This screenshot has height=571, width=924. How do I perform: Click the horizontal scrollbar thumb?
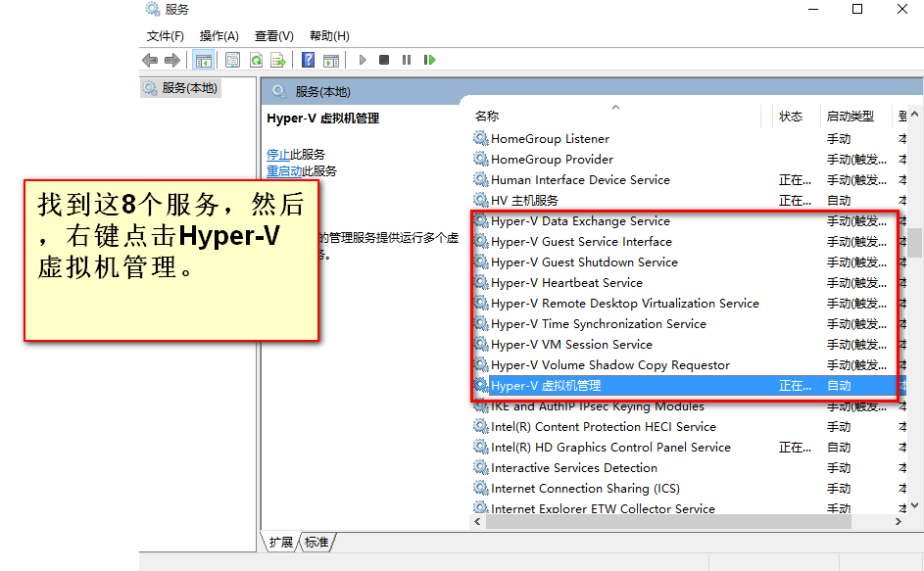coord(669,522)
